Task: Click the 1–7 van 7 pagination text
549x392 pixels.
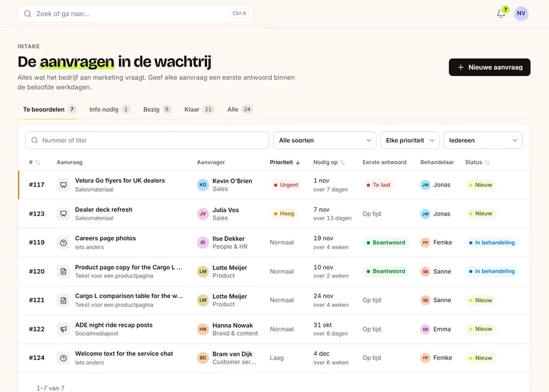Action: point(50,388)
